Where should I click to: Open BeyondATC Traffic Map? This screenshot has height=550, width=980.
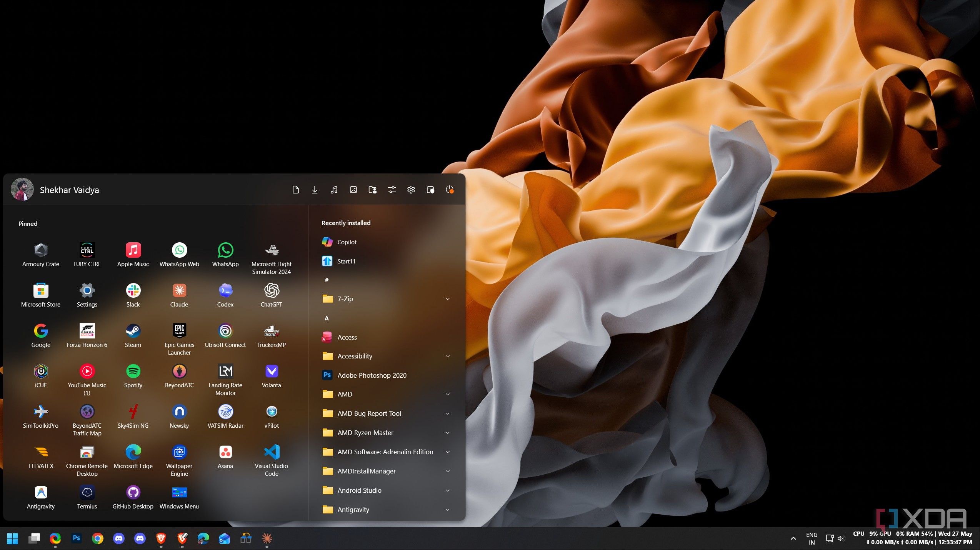point(87,420)
